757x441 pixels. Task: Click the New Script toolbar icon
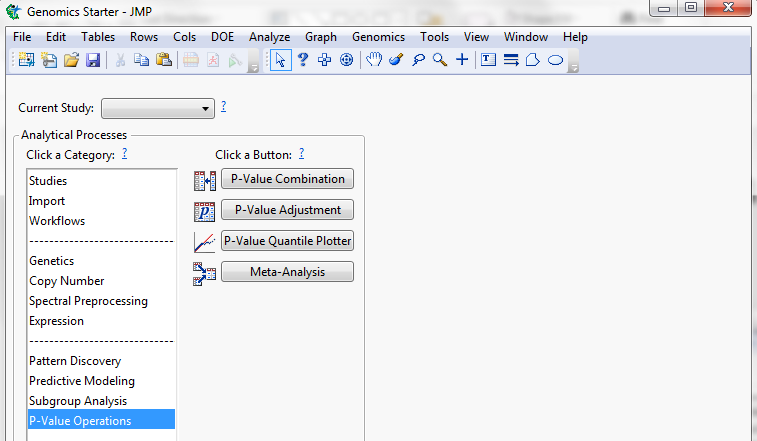point(49,60)
